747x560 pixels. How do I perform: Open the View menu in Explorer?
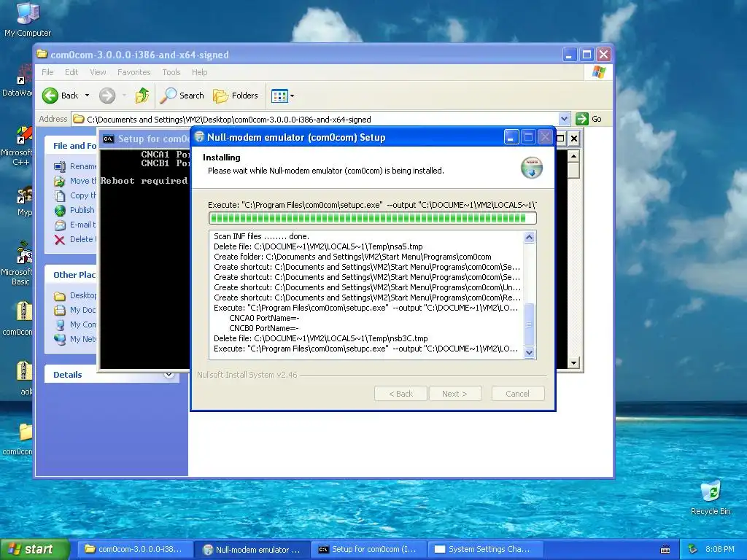click(x=98, y=72)
